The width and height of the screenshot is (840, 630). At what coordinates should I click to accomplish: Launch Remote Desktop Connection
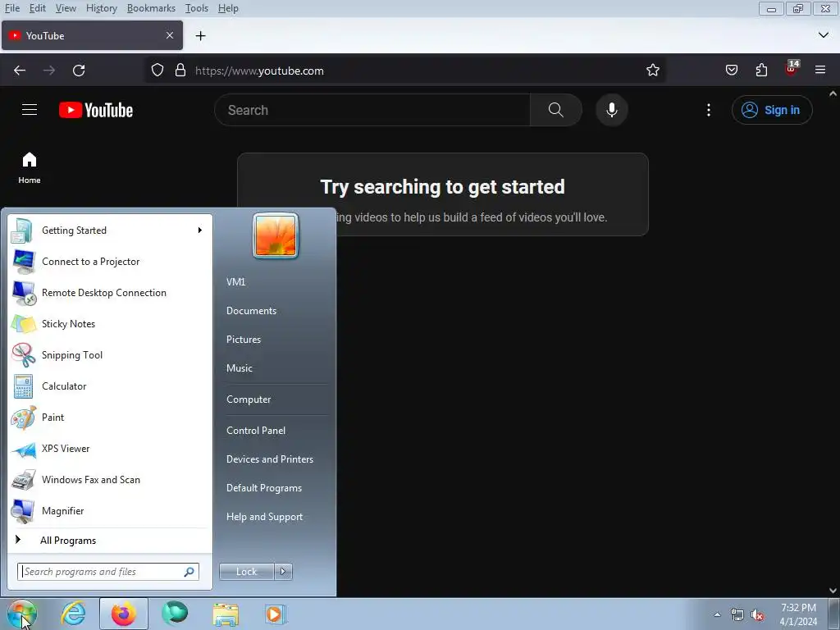pyautogui.click(x=110, y=293)
